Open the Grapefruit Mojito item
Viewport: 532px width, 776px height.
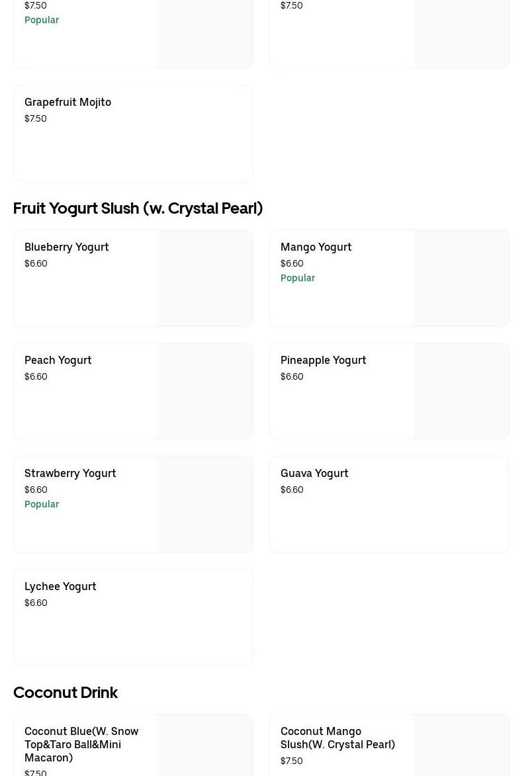point(67,102)
